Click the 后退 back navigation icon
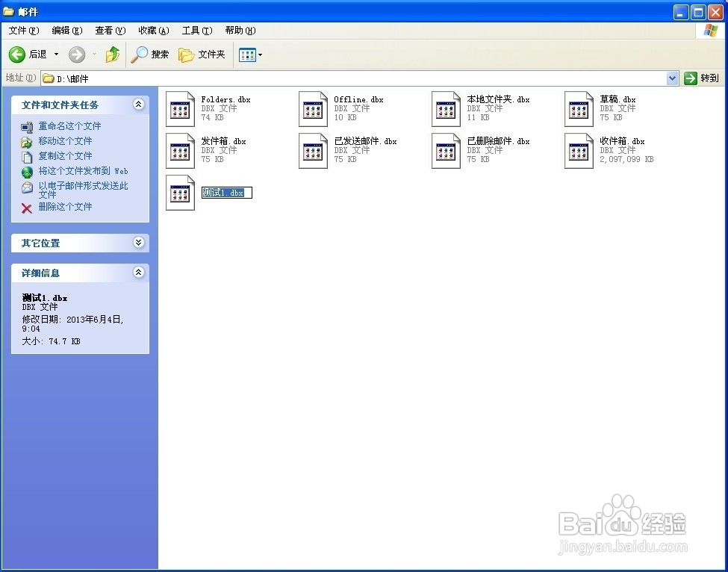Screen dimensions: 728x572 click(16, 54)
